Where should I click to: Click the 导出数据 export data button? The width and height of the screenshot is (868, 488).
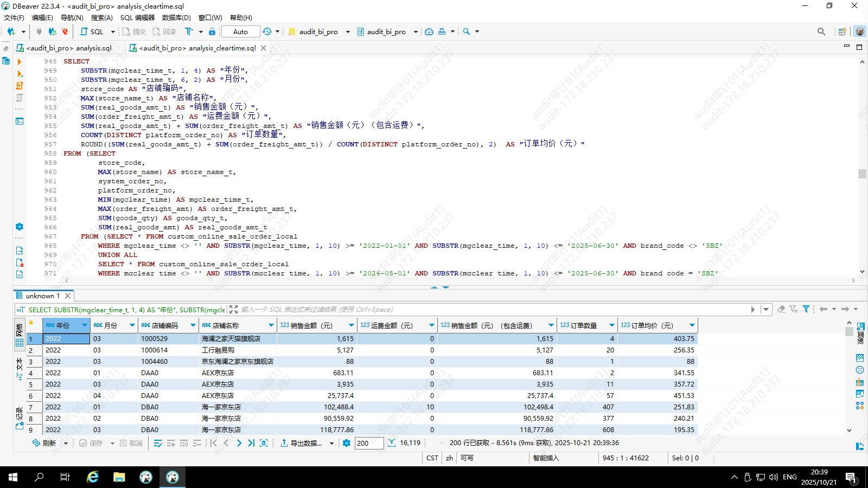pyautogui.click(x=302, y=443)
